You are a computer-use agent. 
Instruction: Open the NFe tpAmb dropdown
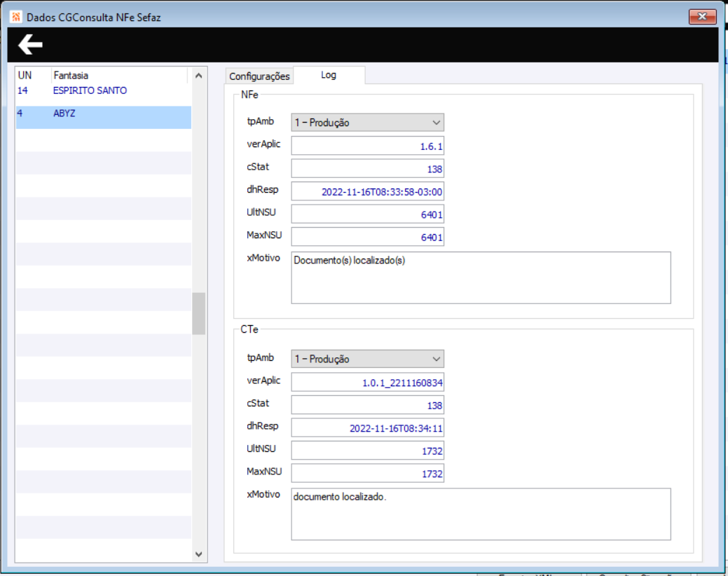(367, 123)
